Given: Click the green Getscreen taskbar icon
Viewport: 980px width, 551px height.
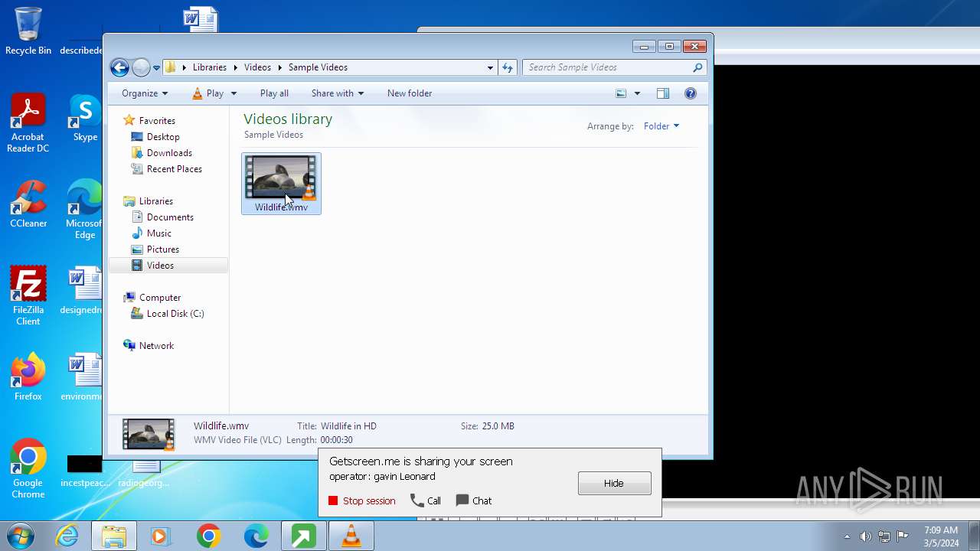Looking at the screenshot, I should coord(303,536).
